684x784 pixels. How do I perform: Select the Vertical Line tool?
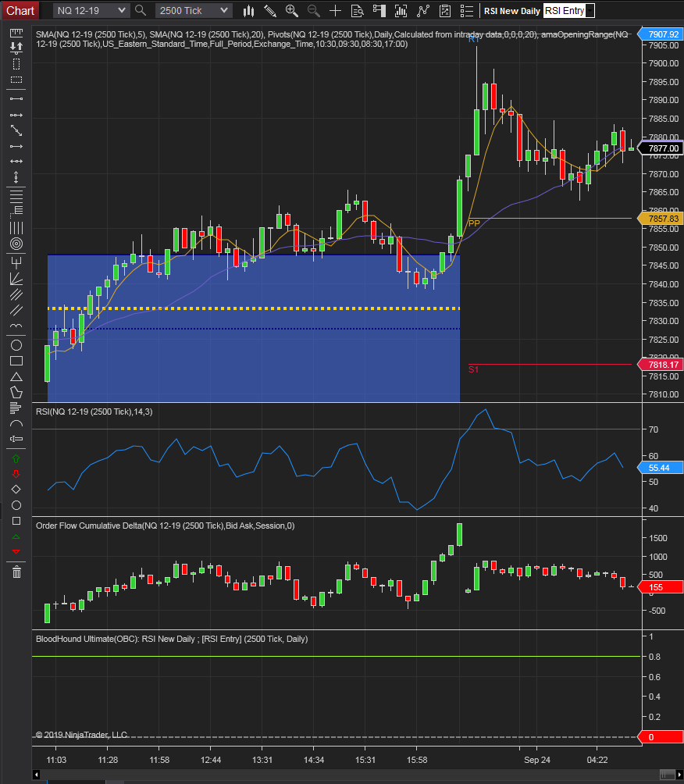click(x=16, y=177)
